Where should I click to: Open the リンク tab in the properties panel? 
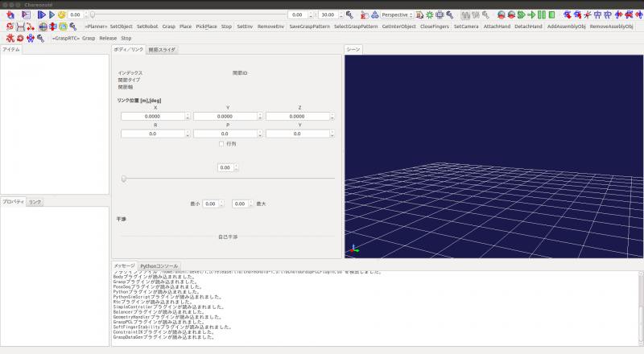(35, 201)
